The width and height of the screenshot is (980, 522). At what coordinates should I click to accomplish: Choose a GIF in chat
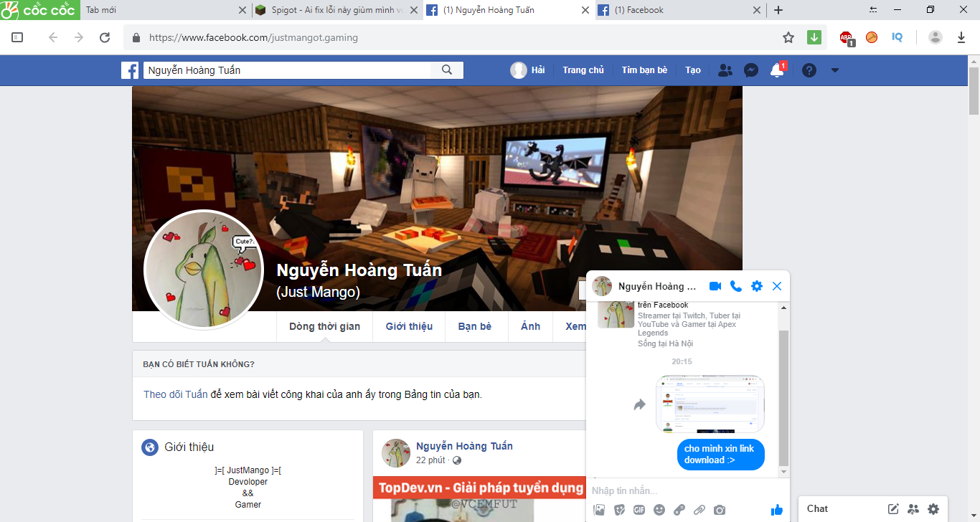(x=639, y=510)
